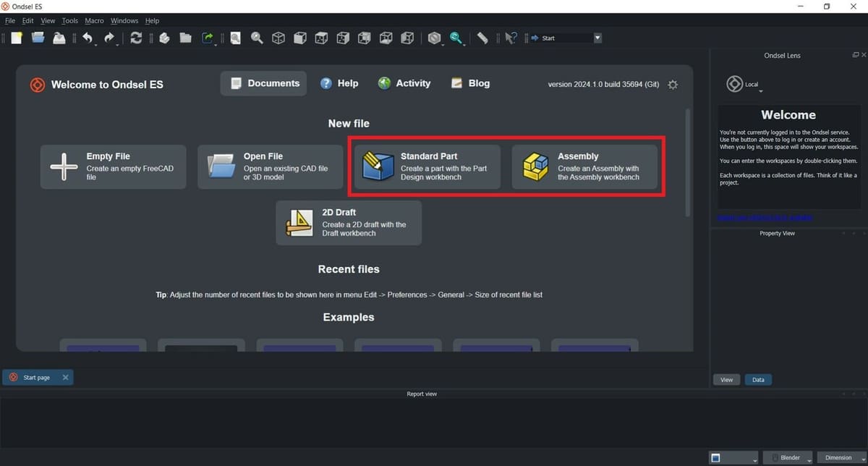Create an Empty File
This screenshot has width=868, height=466.
(113, 167)
